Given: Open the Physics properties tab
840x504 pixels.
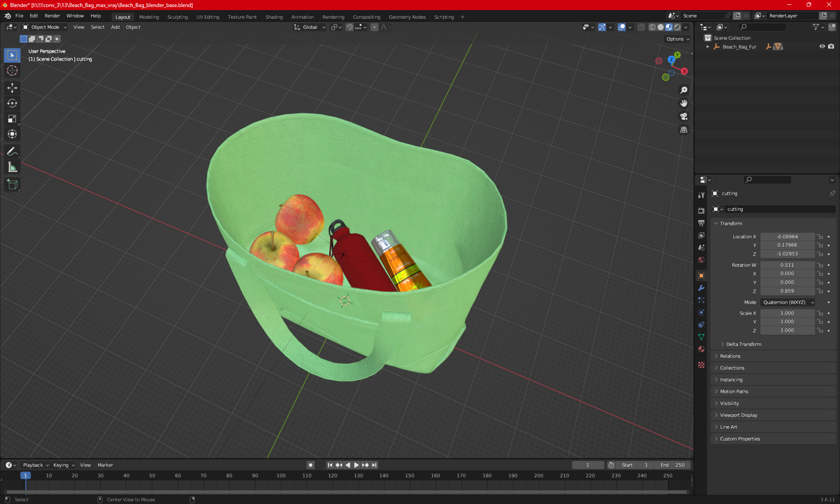Looking at the screenshot, I should coord(701,312).
